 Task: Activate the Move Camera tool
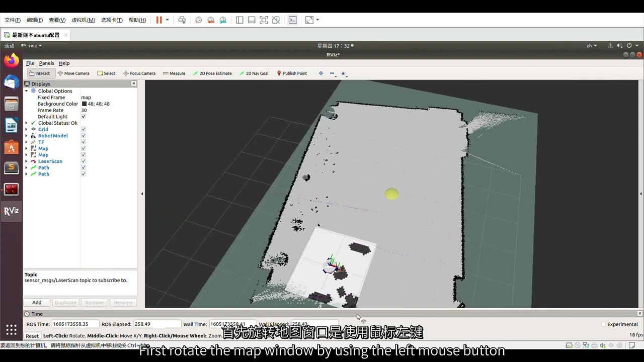[x=73, y=73]
